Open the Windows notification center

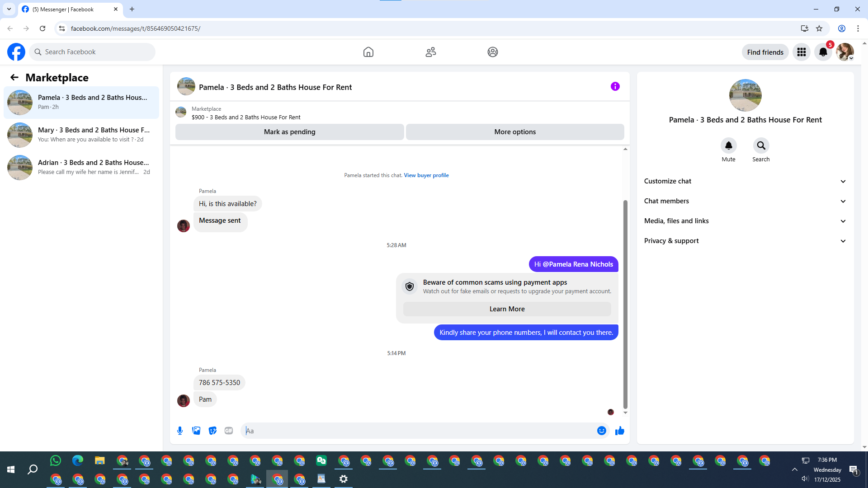pos(854,470)
